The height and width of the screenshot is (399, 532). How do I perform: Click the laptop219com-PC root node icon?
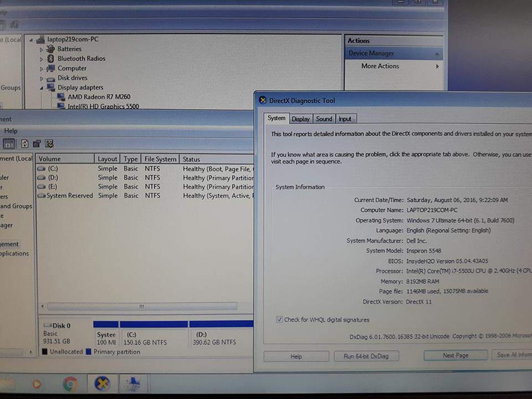(x=40, y=40)
